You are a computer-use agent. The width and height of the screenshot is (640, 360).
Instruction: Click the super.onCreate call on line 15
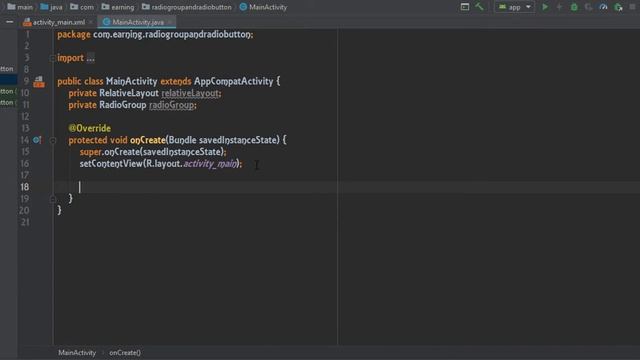(152, 152)
